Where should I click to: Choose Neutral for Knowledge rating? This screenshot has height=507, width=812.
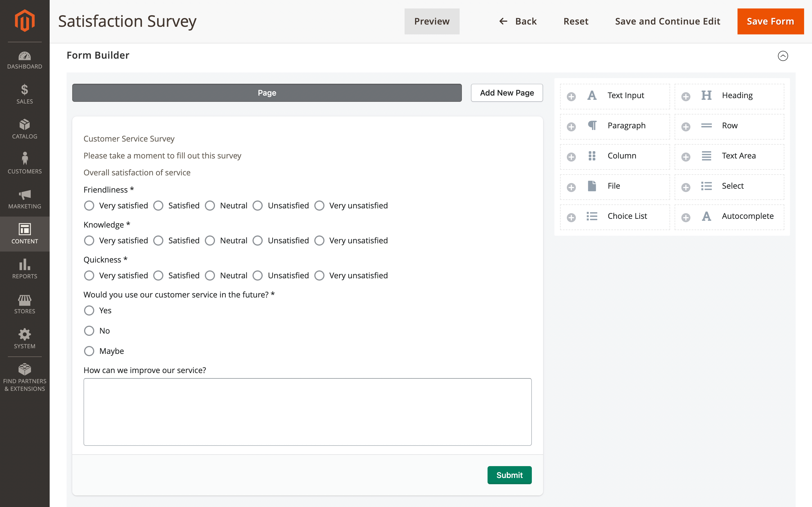point(210,241)
